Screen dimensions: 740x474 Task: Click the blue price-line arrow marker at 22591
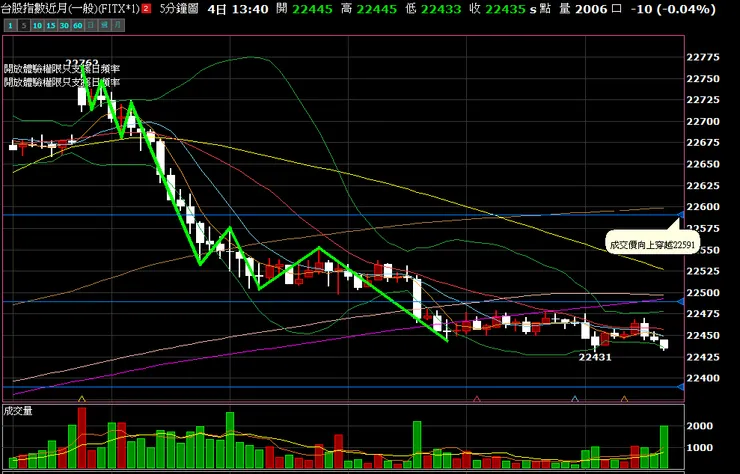coord(681,215)
